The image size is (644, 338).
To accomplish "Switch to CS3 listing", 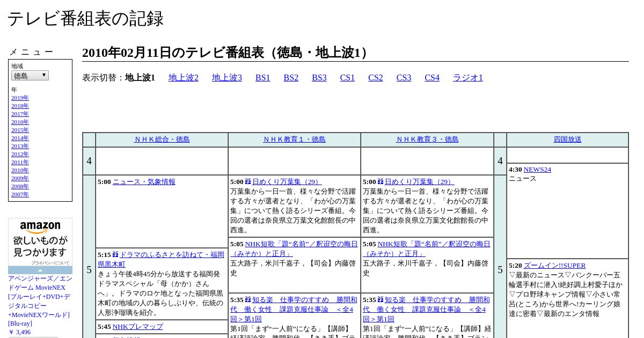I will [x=404, y=78].
